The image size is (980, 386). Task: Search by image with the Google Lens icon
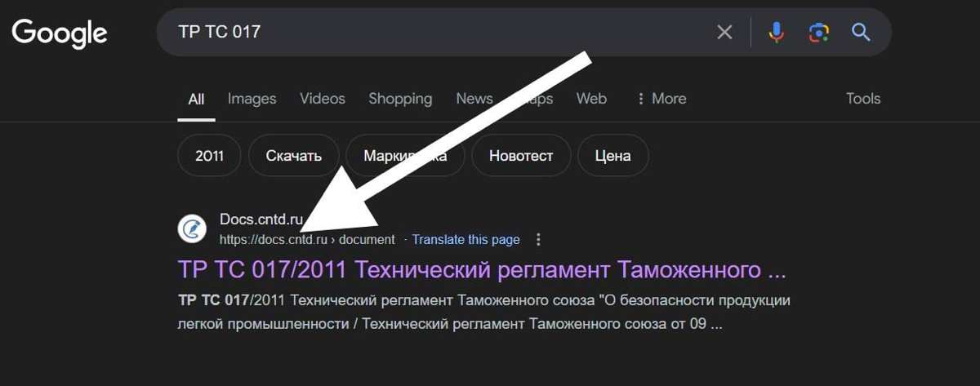coord(819,32)
